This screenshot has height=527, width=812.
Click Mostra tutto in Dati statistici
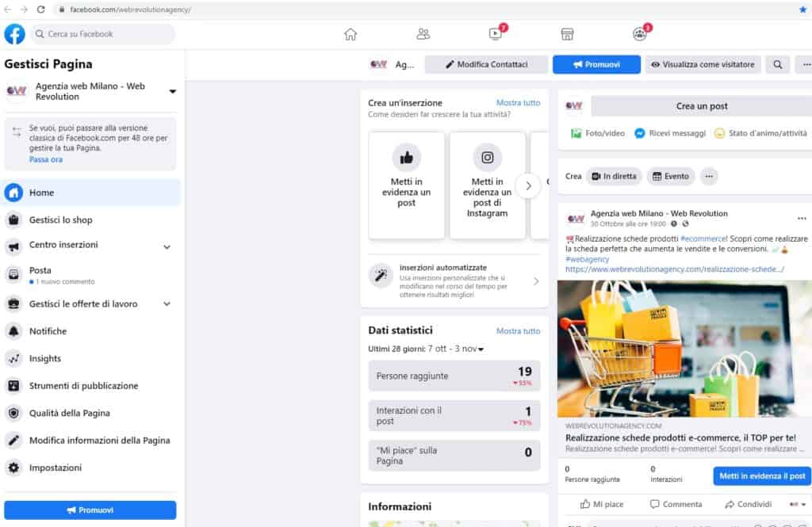(x=518, y=330)
